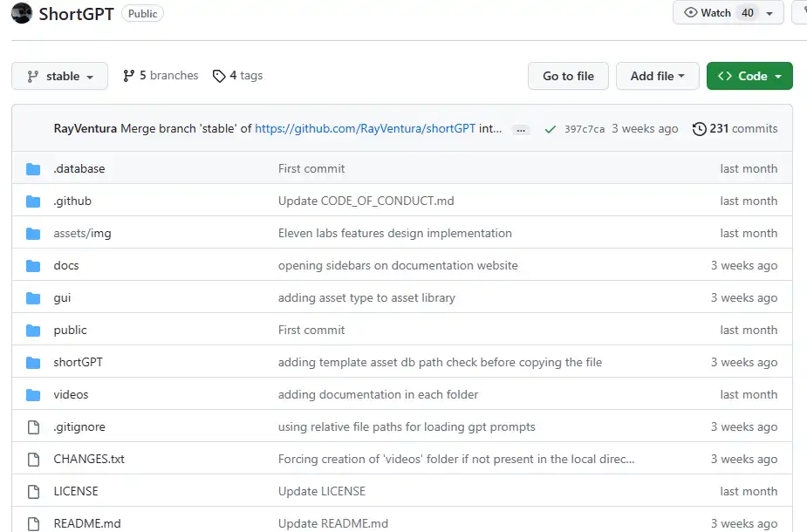Open the .gitignore file
Viewport: 807px width, 532px height.
79,427
